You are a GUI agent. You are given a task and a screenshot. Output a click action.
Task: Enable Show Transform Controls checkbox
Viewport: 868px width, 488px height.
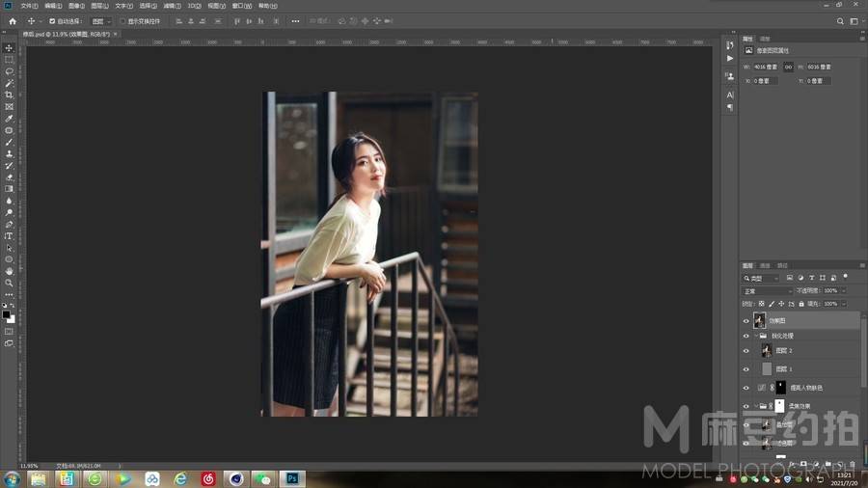(x=122, y=21)
